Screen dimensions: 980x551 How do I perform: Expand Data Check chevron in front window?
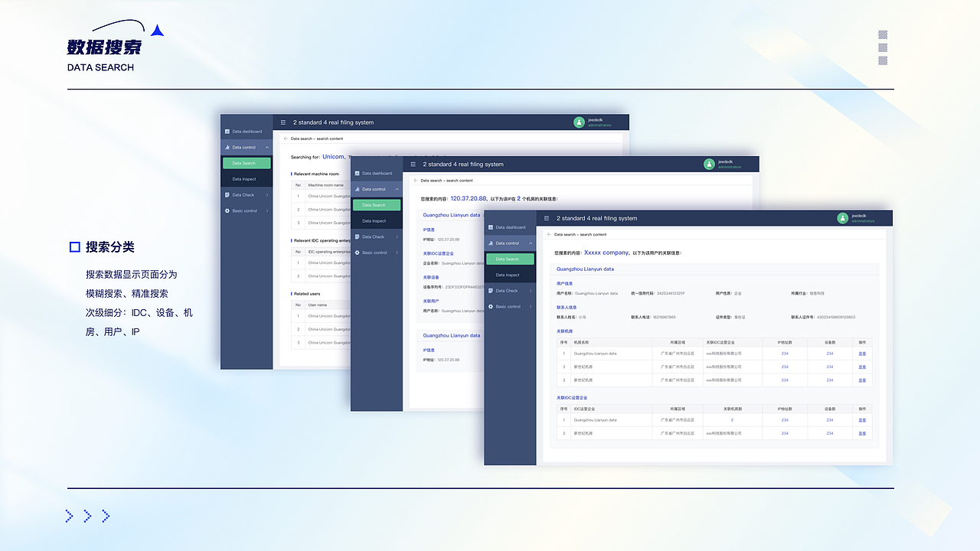(531, 291)
